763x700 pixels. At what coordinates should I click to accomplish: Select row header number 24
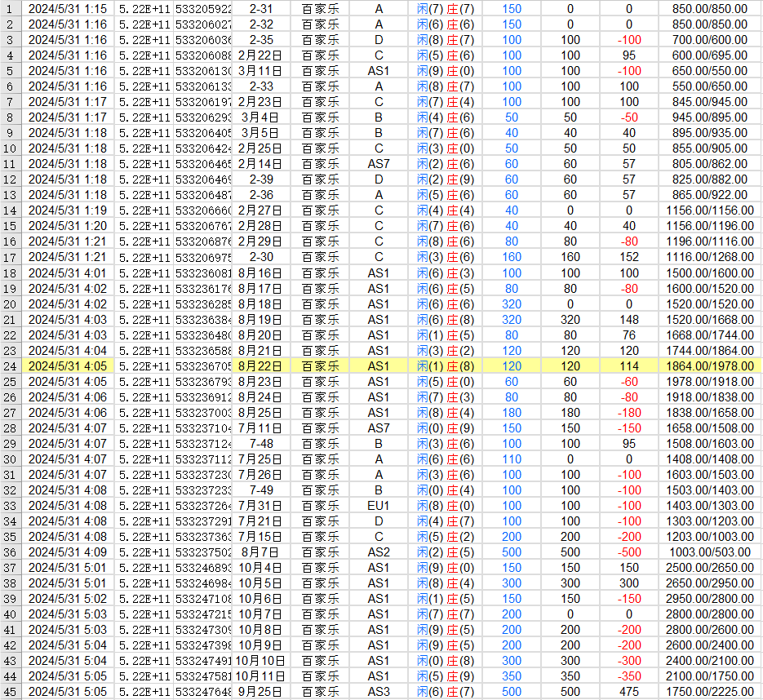pos(9,366)
